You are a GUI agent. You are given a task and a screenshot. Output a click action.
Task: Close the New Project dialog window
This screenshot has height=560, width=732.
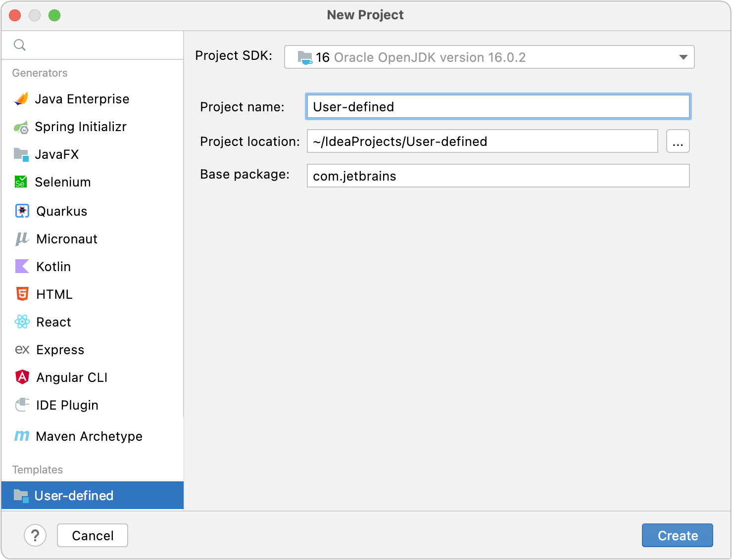[x=15, y=15]
